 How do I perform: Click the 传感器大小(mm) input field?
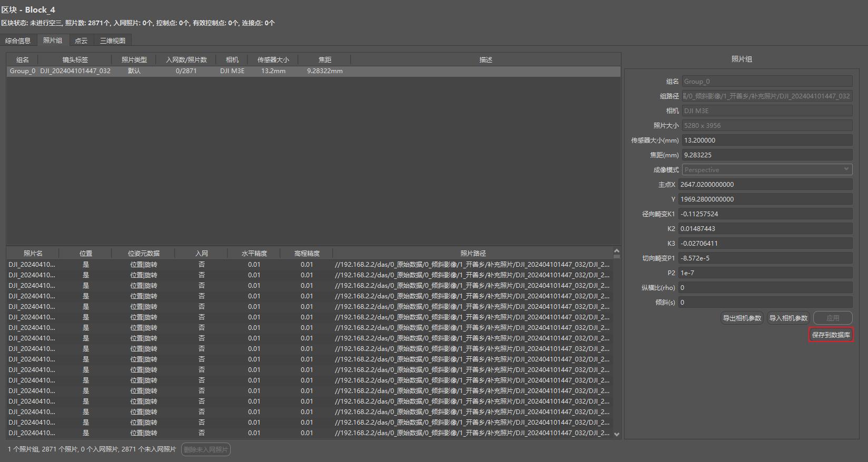click(x=767, y=140)
